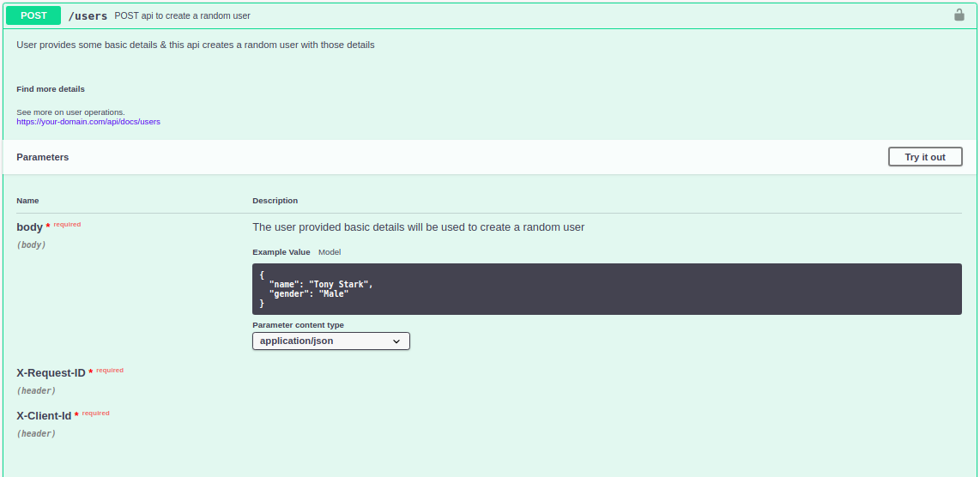This screenshot has height=477, width=980.
Task: Click the 'Parameter content type' label
Action: pyautogui.click(x=298, y=325)
